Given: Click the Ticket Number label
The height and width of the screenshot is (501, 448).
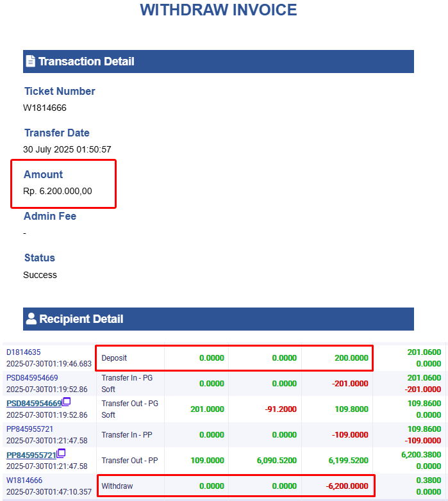Looking at the screenshot, I should coord(60,92).
